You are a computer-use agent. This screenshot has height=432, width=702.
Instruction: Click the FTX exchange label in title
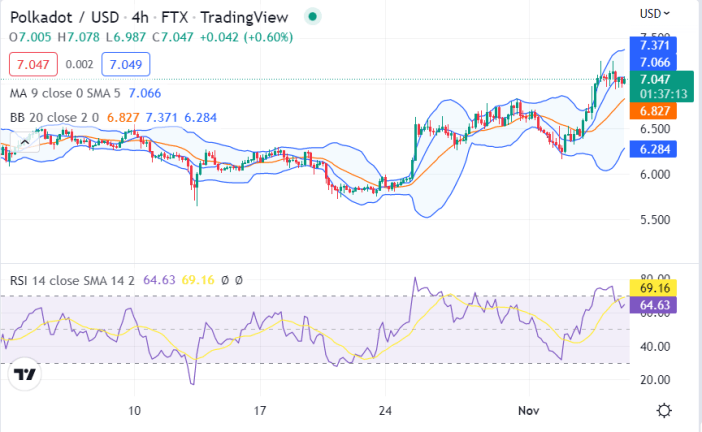(x=174, y=17)
